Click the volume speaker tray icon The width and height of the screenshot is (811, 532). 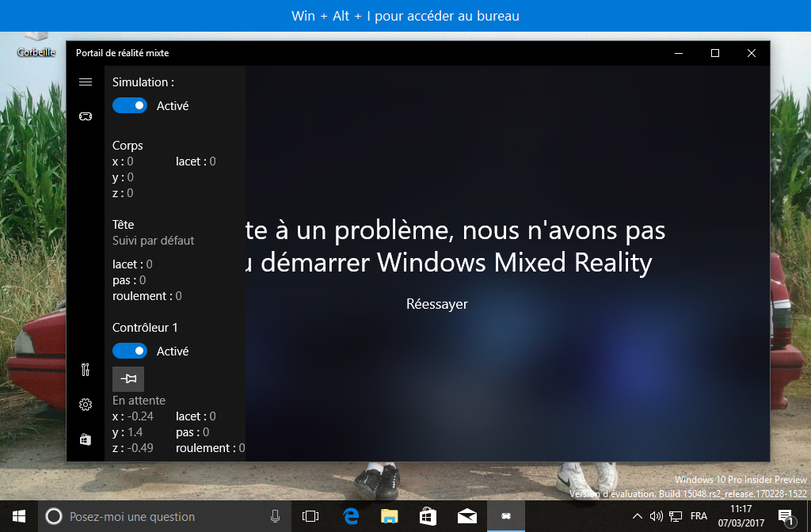coord(657,516)
